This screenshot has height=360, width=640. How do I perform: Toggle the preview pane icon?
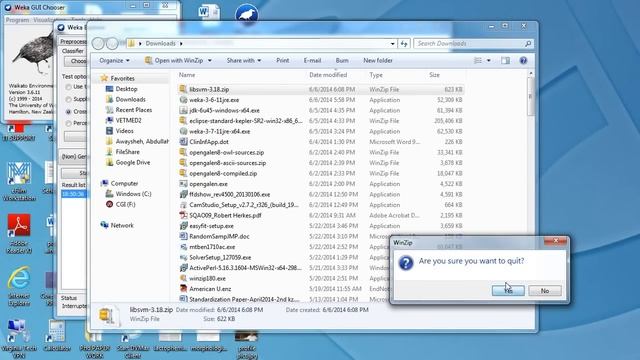(505, 60)
